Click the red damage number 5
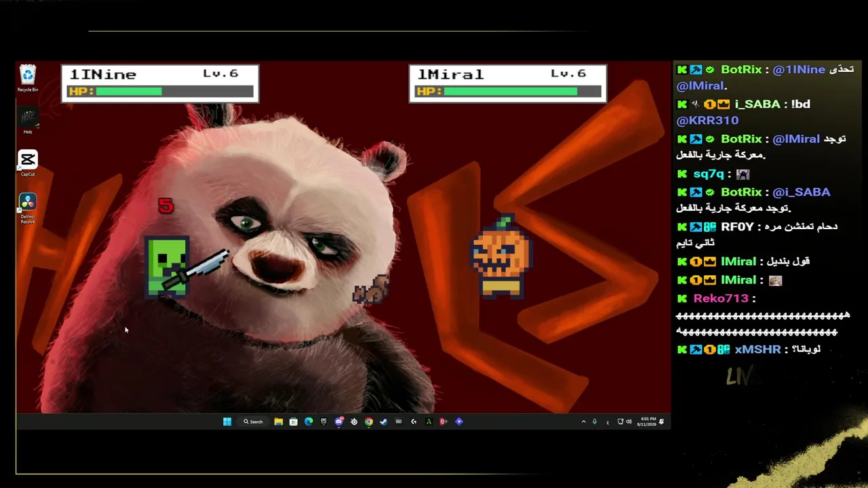 [x=165, y=205]
